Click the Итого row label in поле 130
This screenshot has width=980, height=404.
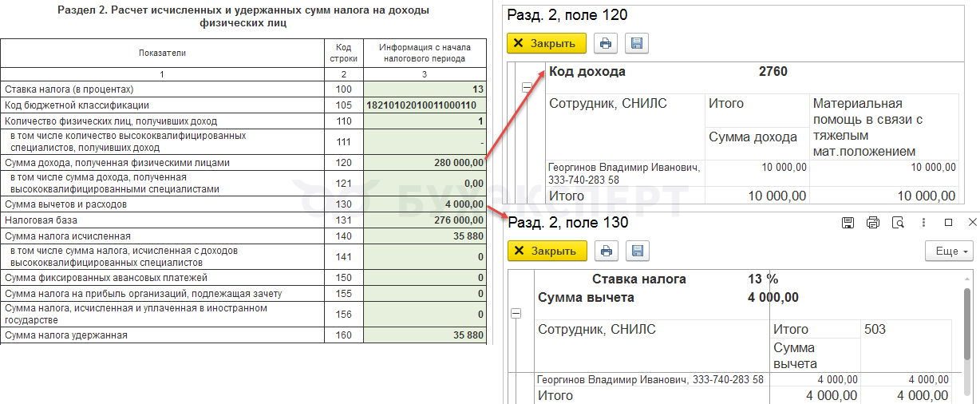tap(555, 395)
